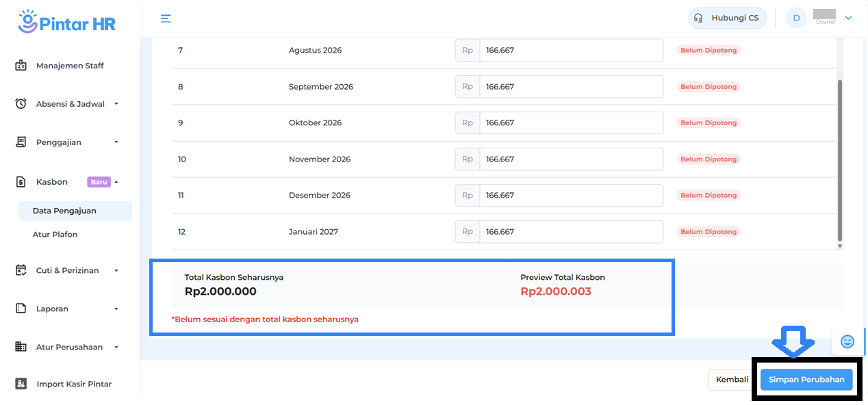Click the Pintar HR logo
The width and height of the screenshot is (868, 405).
pos(67,22)
